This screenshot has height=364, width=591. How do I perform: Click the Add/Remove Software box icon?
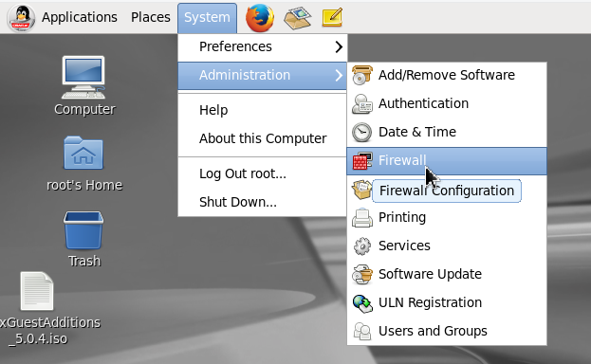361,75
